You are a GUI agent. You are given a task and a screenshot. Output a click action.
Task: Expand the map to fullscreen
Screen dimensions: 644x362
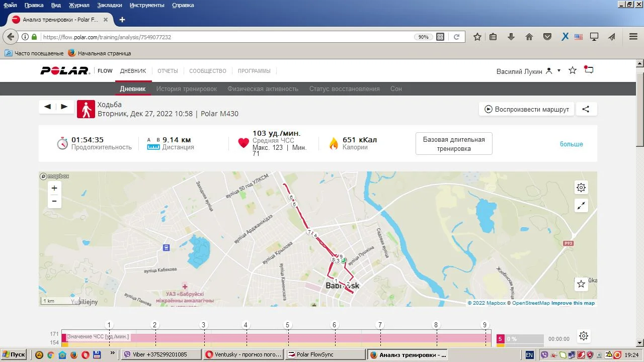581,205
